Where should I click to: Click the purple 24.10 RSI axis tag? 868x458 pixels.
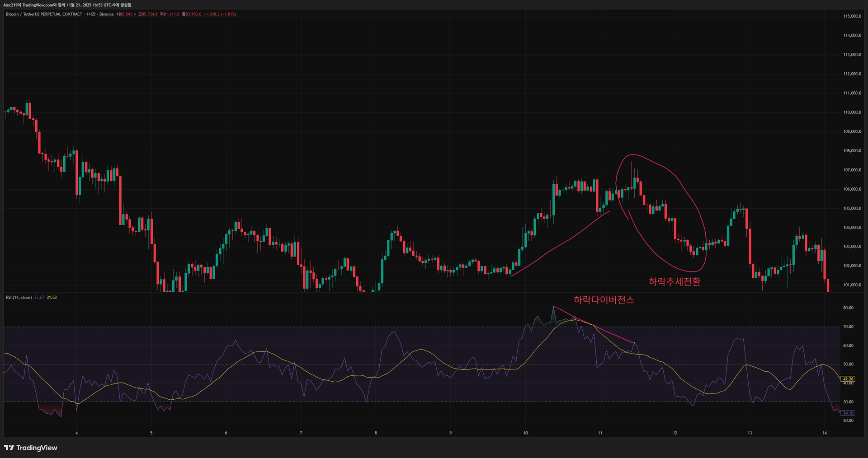(x=848, y=413)
